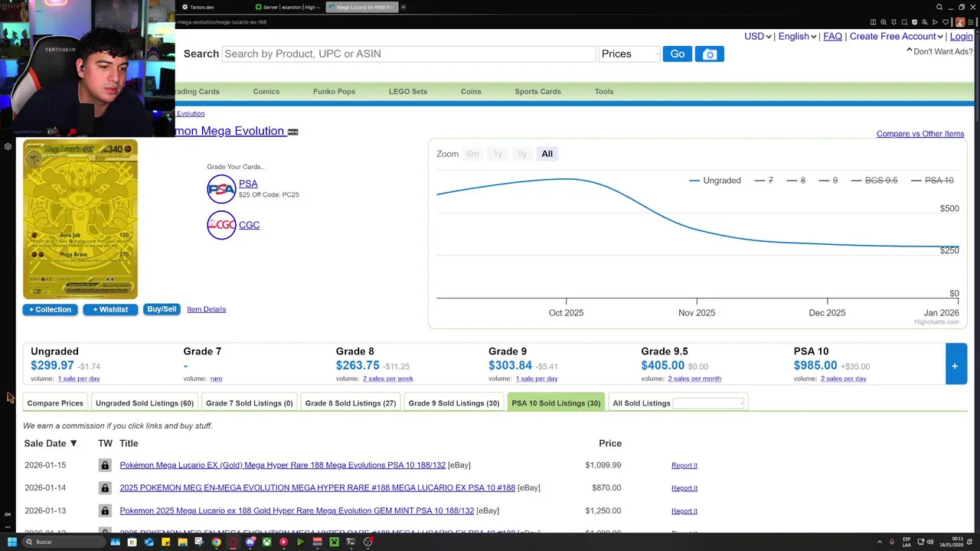Screen dimensions: 980x551
Task: Click the browser ad blocker shield icon
Action: coord(915,22)
